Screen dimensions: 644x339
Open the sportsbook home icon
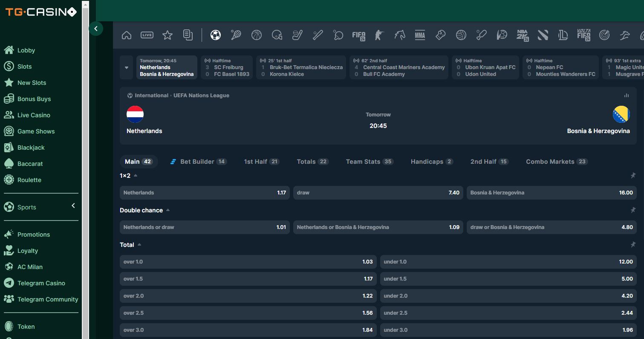point(127,35)
